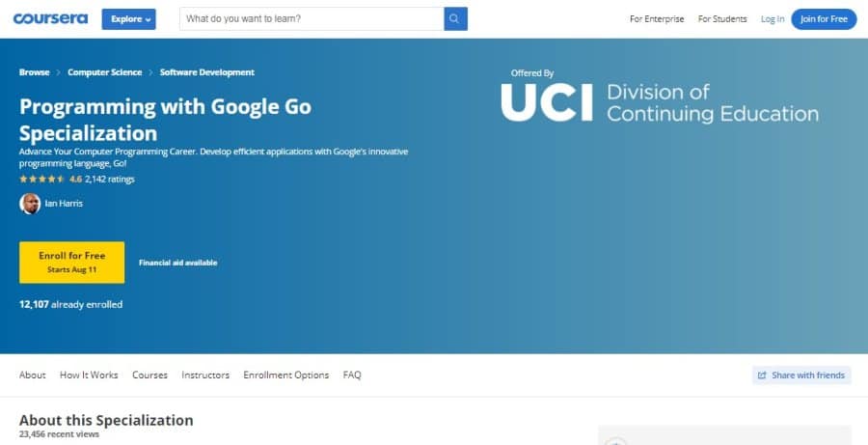Click the Share with friends button
The image size is (868, 445).
tap(801, 375)
